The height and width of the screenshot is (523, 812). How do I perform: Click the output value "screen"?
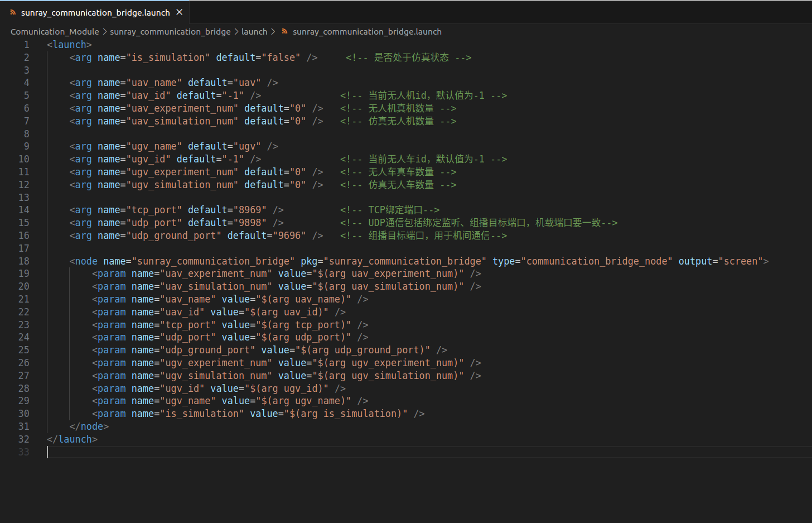(x=741, y=261)
